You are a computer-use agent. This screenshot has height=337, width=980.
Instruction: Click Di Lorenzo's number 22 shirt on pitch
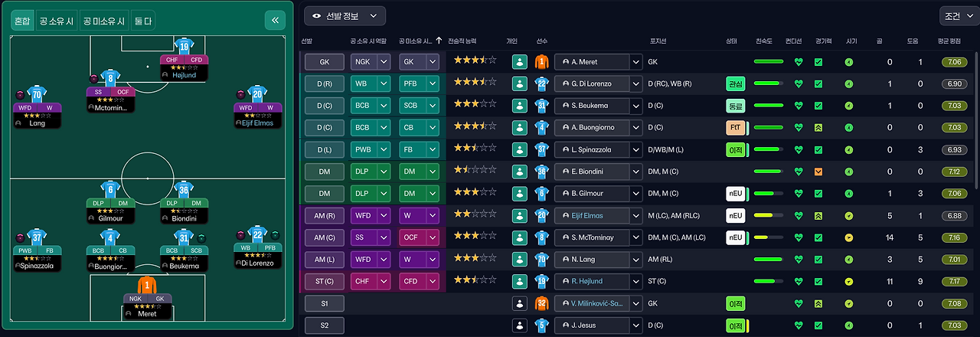pyautogui.click(x=257, y=234)
